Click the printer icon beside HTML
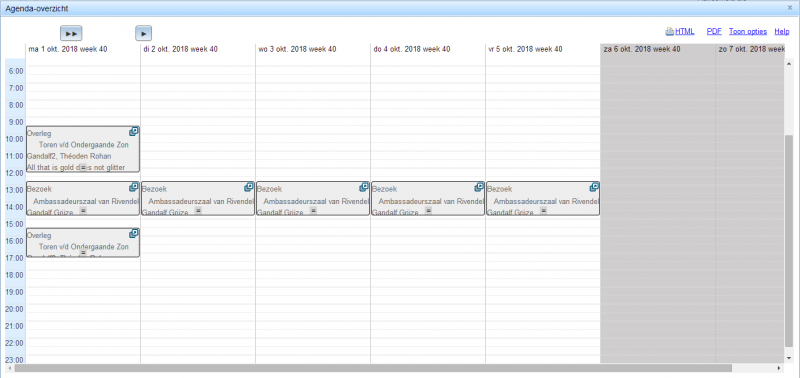 click(669, 32)
